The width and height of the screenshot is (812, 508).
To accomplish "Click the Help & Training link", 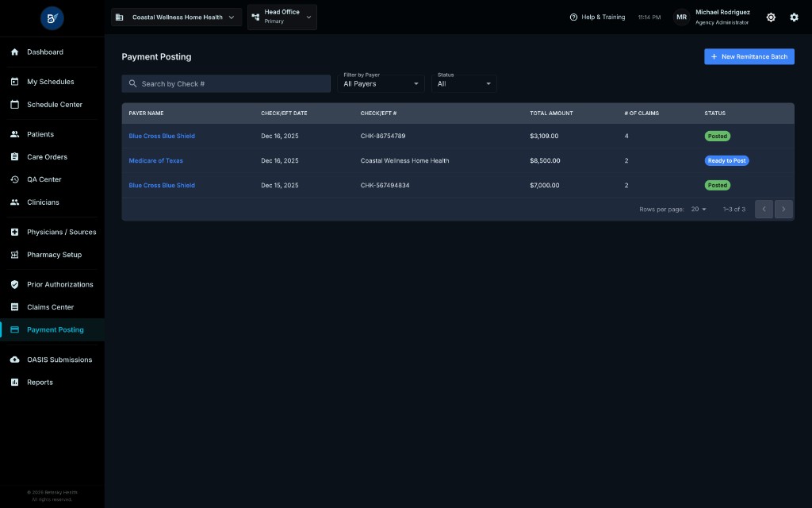I will click(x=597, y=17).
